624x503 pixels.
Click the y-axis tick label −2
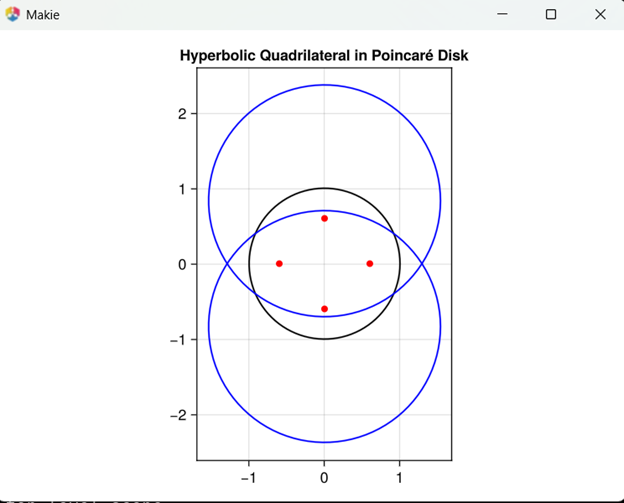(x=178, y=415)
